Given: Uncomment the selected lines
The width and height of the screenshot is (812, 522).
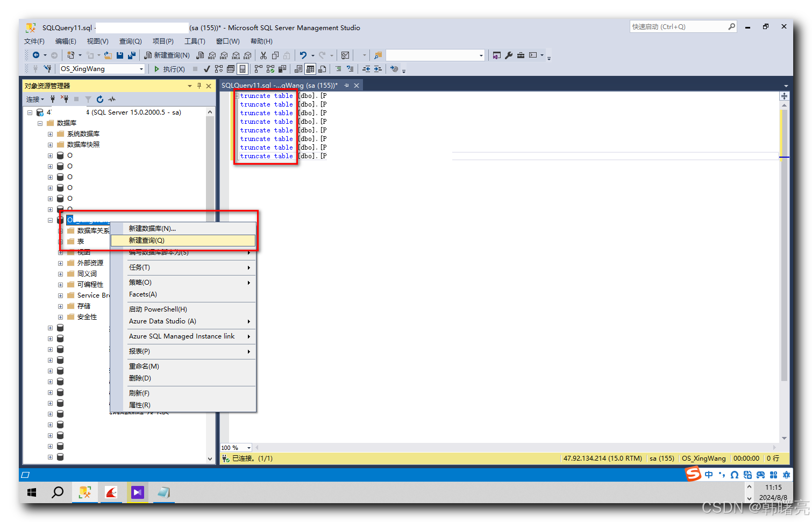Looking at the screenshot, I should coord(350,69).
